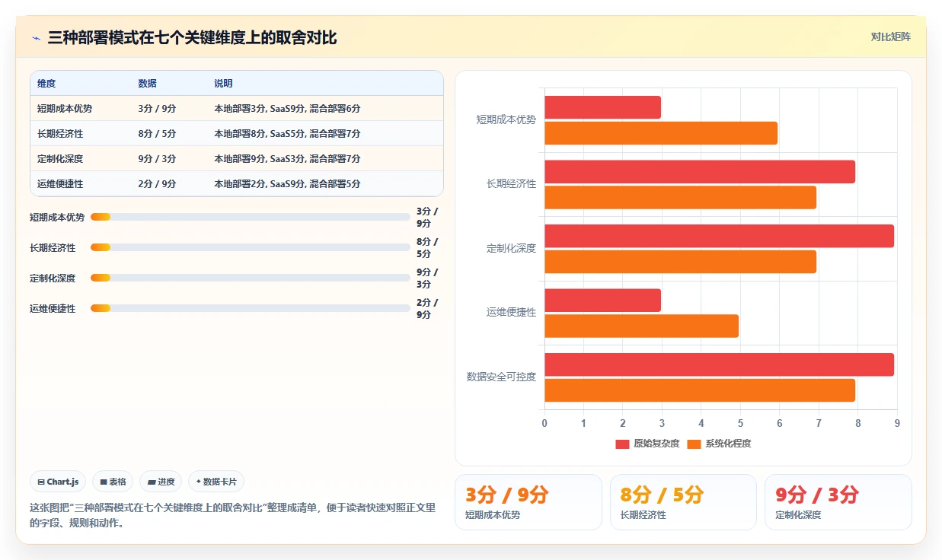The width and height of the screenshot is (942, 560).
Task: Click the 8分 / 5分 table cell
Action: point(157,134)
